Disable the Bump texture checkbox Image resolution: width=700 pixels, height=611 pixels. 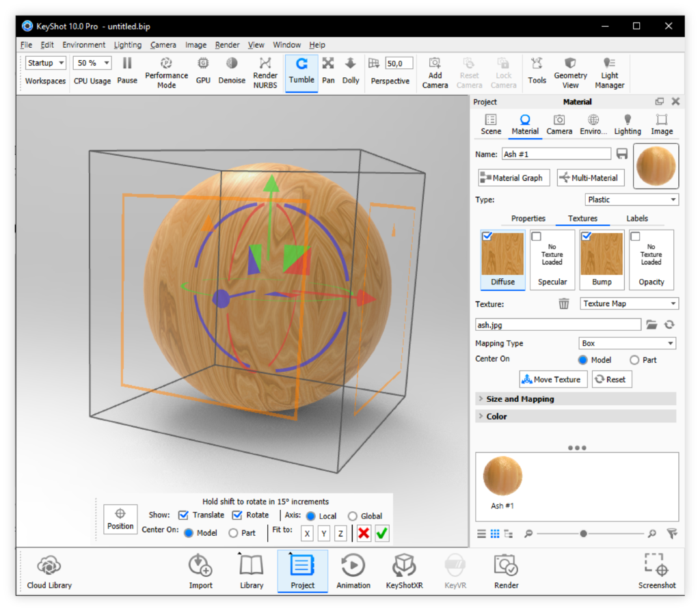tap(586, 236)
